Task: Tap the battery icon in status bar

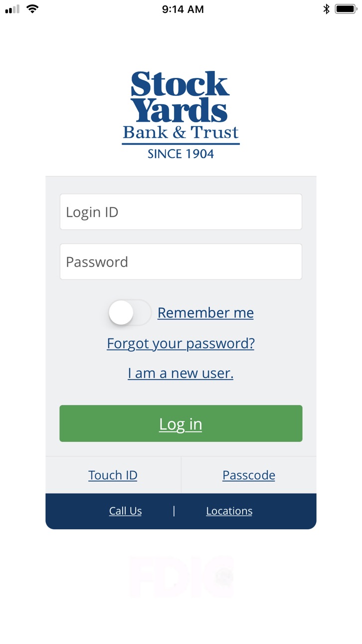Action: tap(346, 9)
